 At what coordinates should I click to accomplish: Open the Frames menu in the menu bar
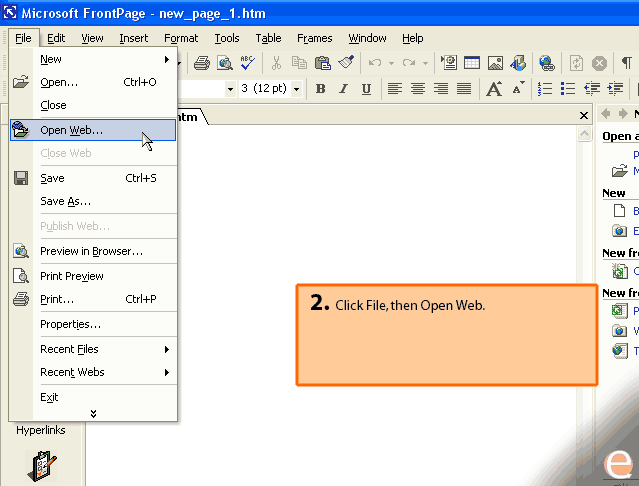click(314, 38)
